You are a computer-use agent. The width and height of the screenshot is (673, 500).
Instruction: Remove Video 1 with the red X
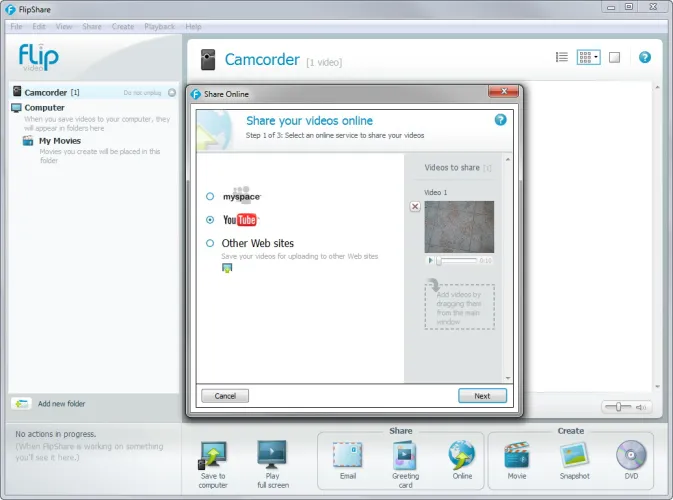coord(415,206)
